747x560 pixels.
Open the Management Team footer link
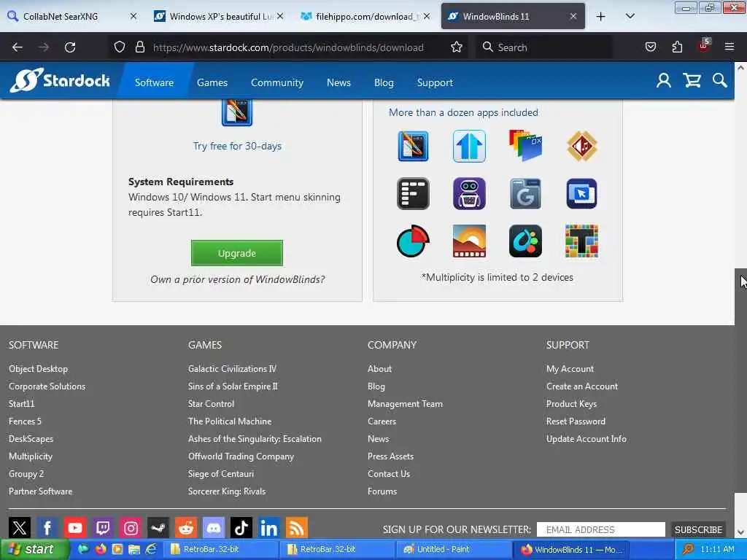(405, 403)
